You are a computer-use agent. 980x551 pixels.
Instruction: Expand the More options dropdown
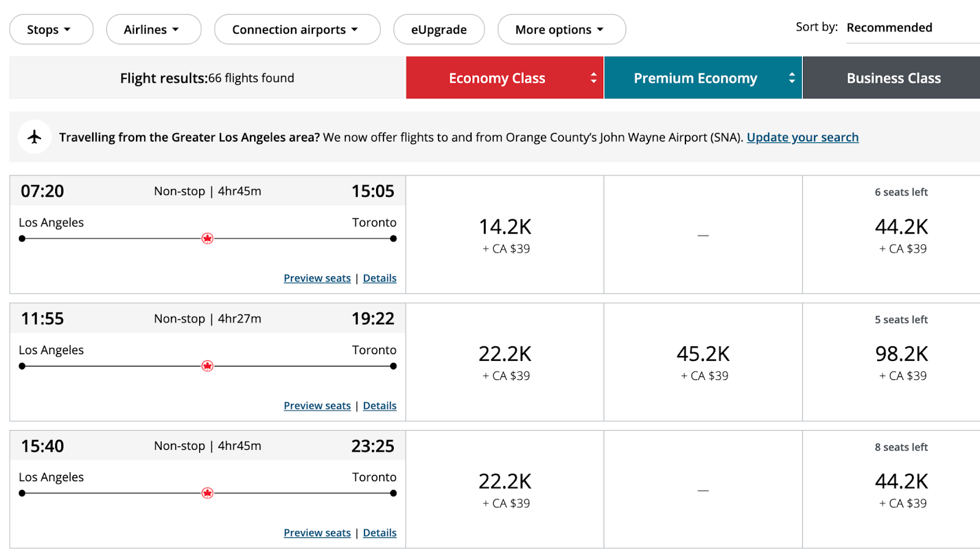[x=562, y=29]
